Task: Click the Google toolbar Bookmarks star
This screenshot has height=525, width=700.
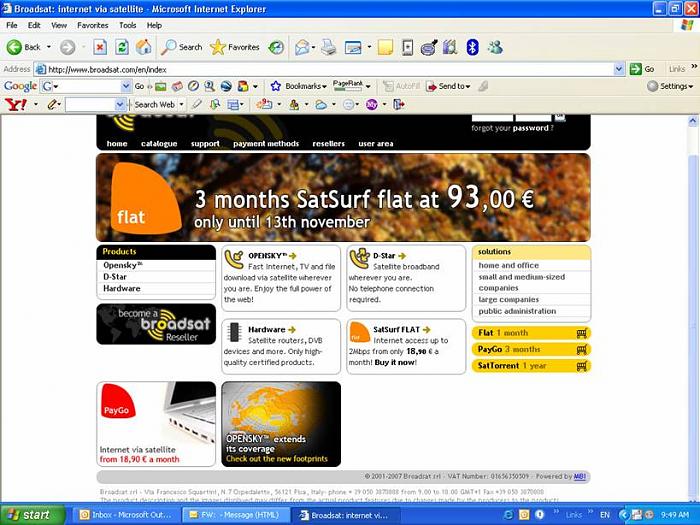Action: pos(275,86)
